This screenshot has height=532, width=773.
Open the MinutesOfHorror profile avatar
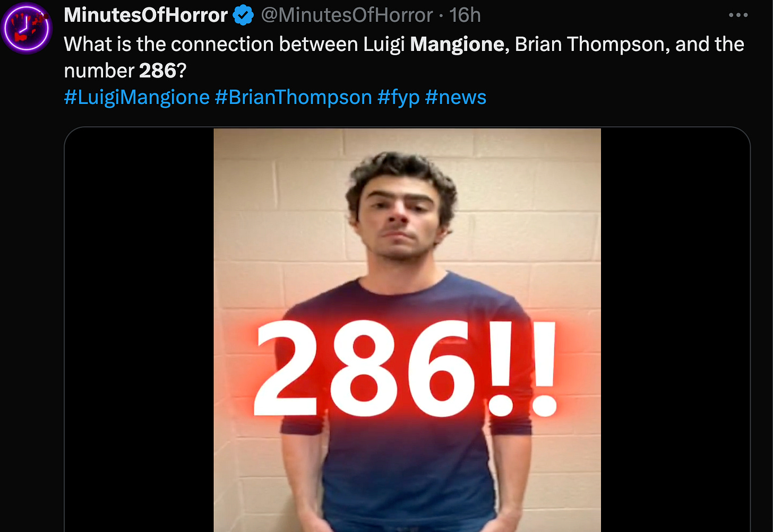pos(26,28)
